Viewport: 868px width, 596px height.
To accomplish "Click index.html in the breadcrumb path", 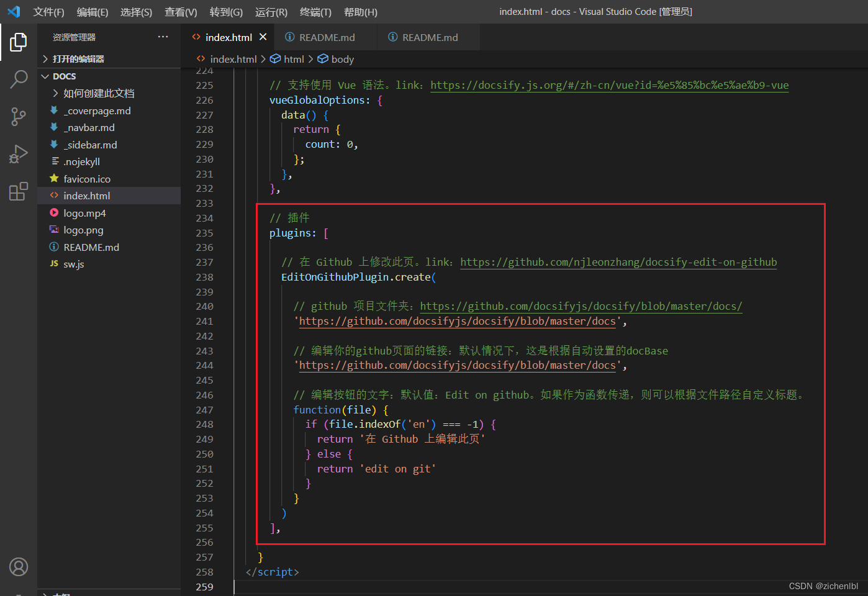I will 233,59.
